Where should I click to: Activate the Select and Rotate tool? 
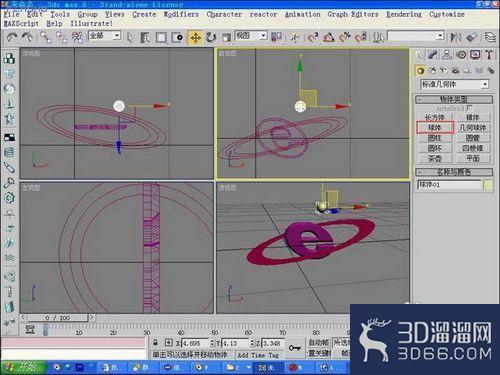pos(211,37)
